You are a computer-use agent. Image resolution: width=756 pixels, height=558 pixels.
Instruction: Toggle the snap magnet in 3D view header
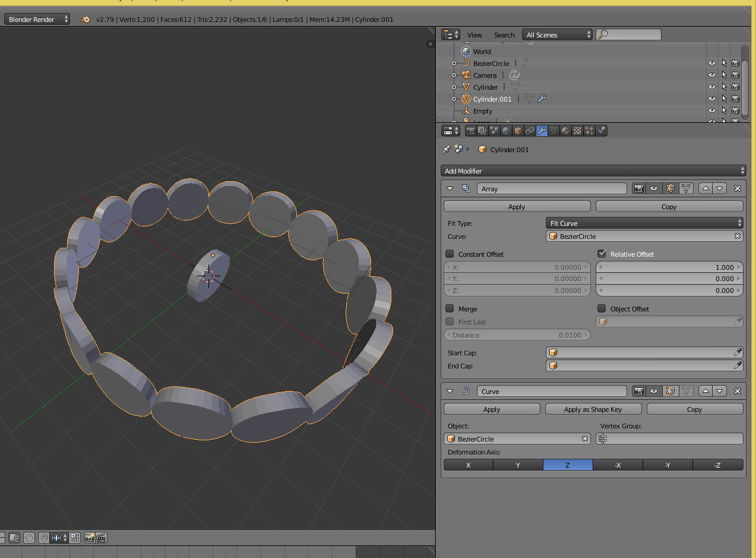pos(44,538)
